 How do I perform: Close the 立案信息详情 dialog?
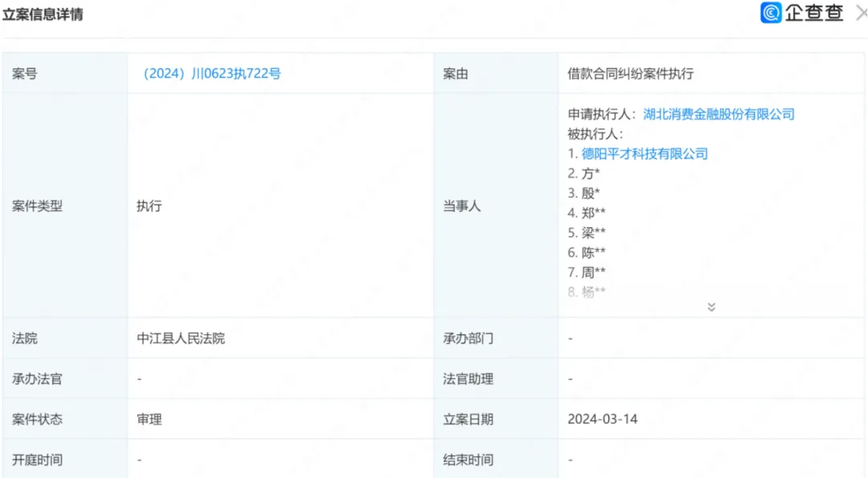(862, 13)
